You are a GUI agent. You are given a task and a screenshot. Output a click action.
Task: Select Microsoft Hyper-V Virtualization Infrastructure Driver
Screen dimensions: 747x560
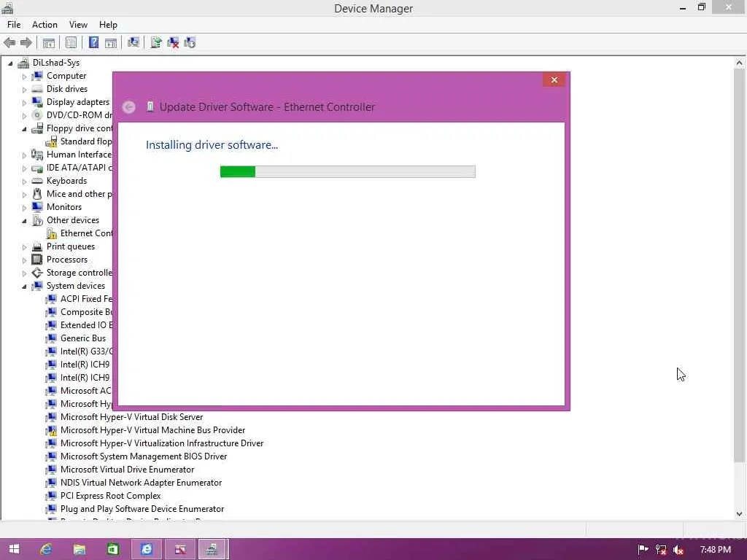click(162, 443)
